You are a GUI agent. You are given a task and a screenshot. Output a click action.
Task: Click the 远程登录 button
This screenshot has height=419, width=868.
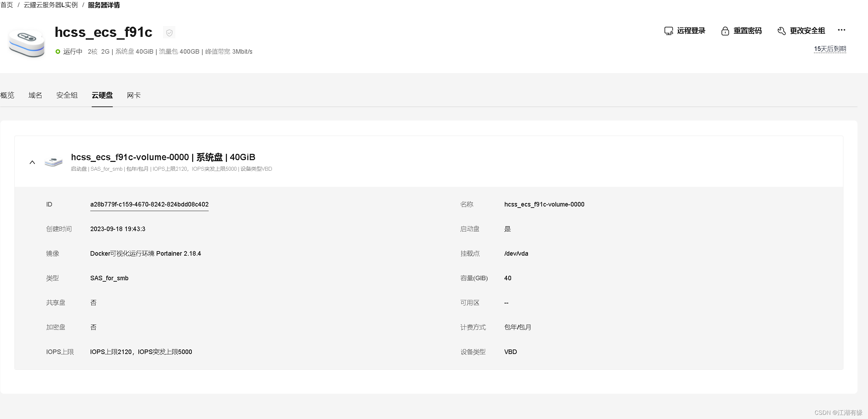coord(691,31)
